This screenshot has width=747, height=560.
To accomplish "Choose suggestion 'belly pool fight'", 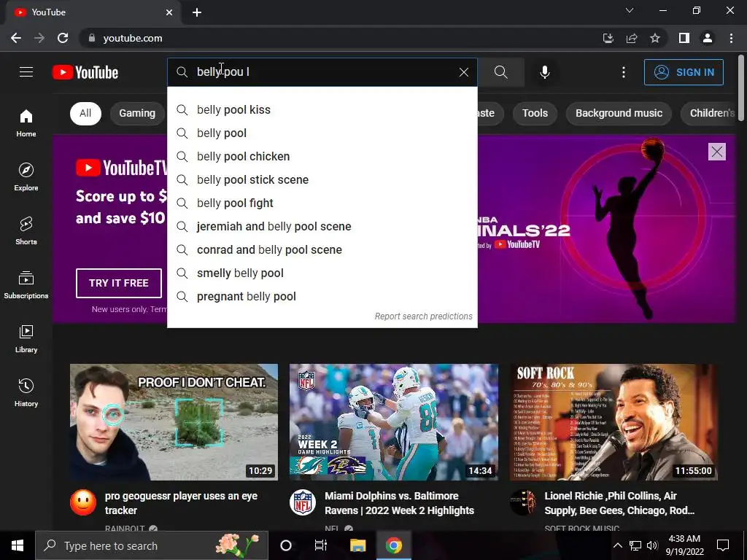I will pyautogui.click(x=322, y=203).
